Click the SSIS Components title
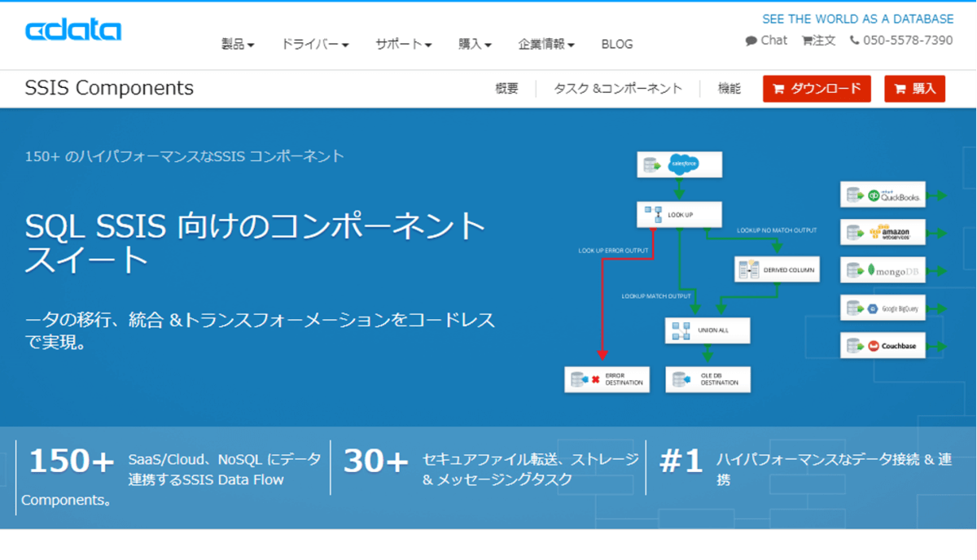Image resolution: width=977 pixels, height=560 pixels. point(109,88)
